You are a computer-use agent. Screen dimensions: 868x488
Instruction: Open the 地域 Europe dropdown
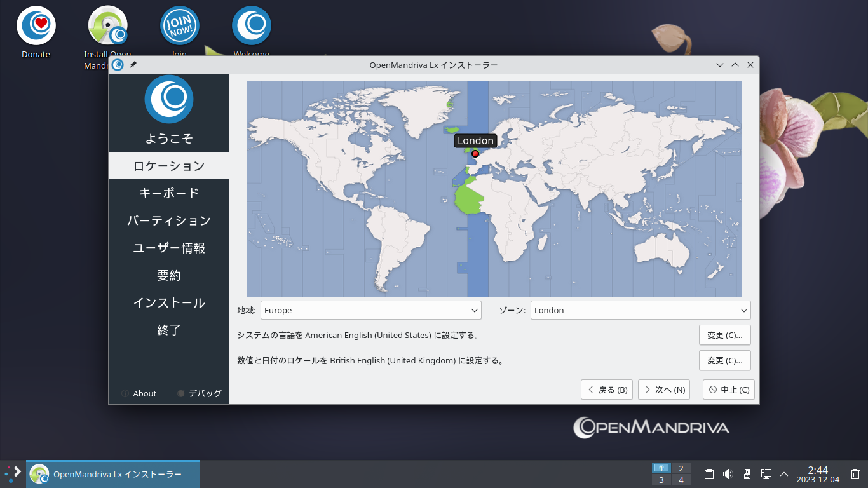click(371, 310)
